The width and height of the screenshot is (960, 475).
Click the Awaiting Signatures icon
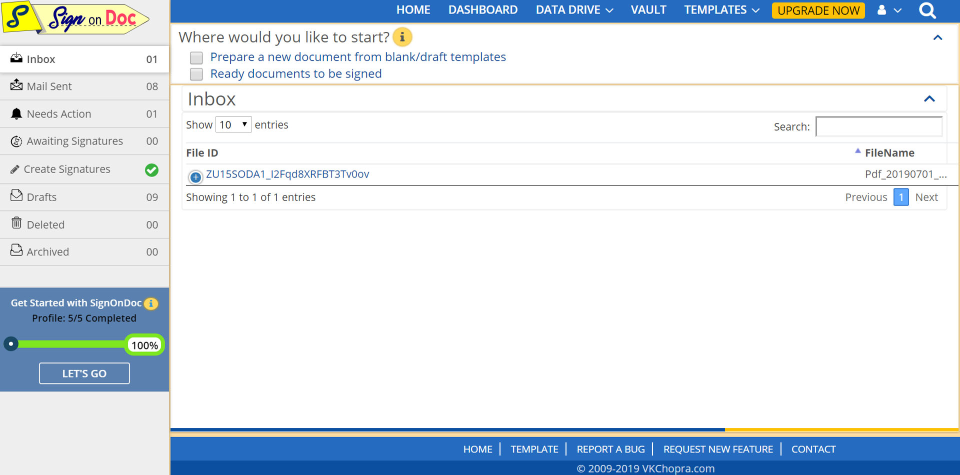click(x=17, y=141)
